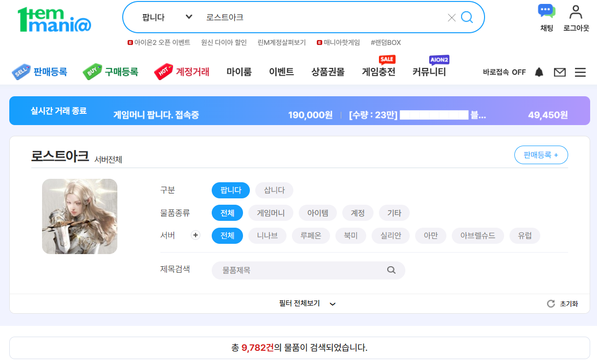Viewport: 597px width, 364px height.
Task: Reset filters with 초기화 button
Action: point(562,303)
